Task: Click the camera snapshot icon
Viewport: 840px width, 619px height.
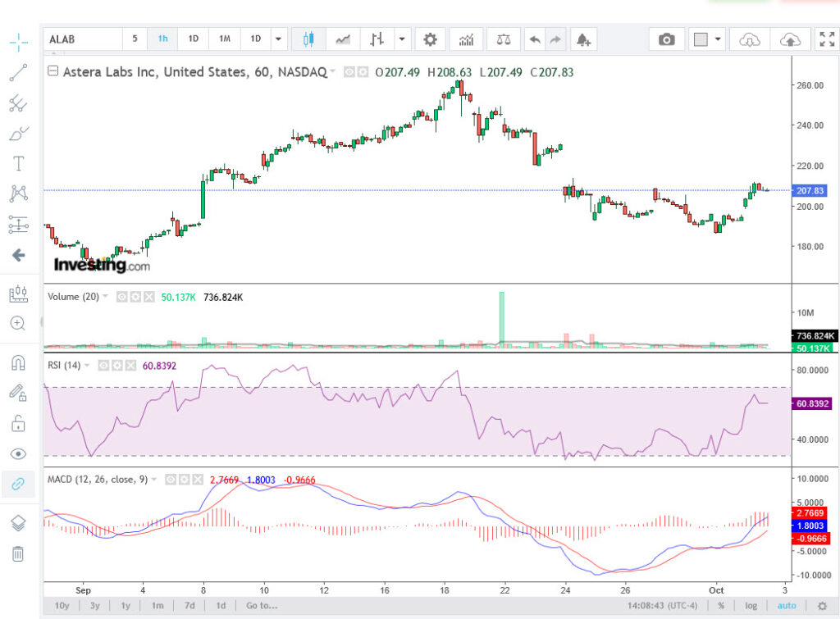Action: click(x=667, y=39)
